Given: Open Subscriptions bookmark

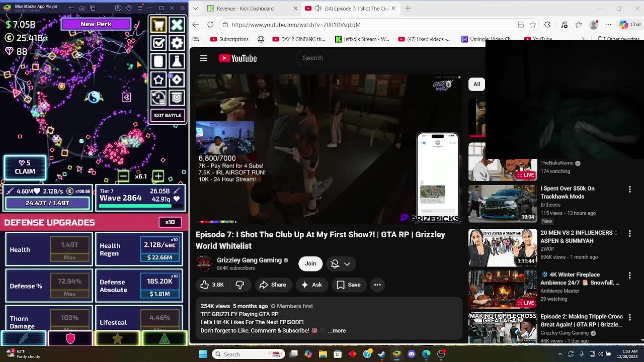Looking at the screenshot, I should click(229, 39).
